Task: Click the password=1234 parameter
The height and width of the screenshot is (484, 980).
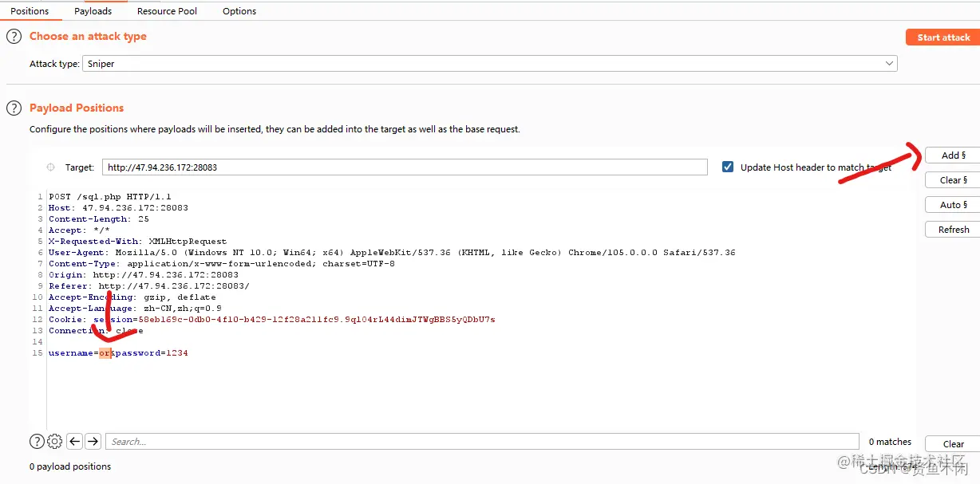Action: click(x=152, y=353)
